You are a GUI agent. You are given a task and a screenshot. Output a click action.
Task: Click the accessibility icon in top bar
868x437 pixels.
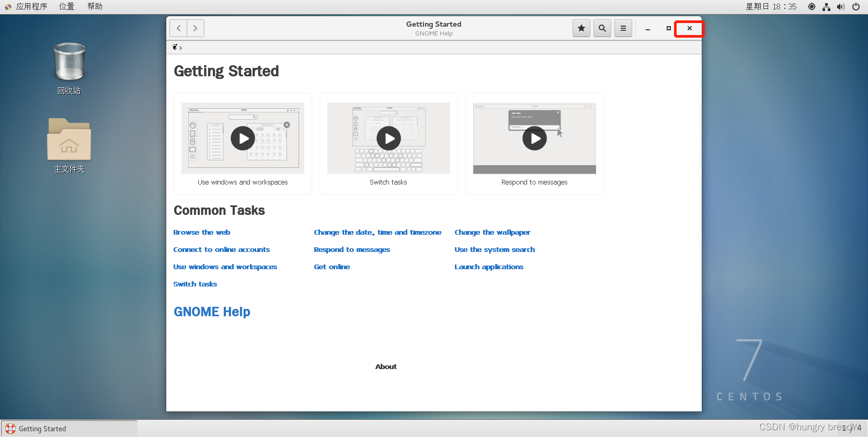click(x=812, y=7)
